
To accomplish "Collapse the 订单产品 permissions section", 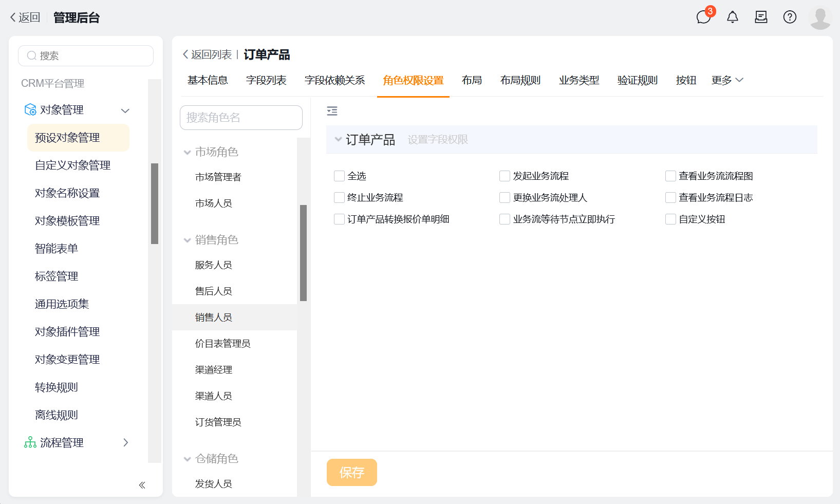I will tap(338, 139).
